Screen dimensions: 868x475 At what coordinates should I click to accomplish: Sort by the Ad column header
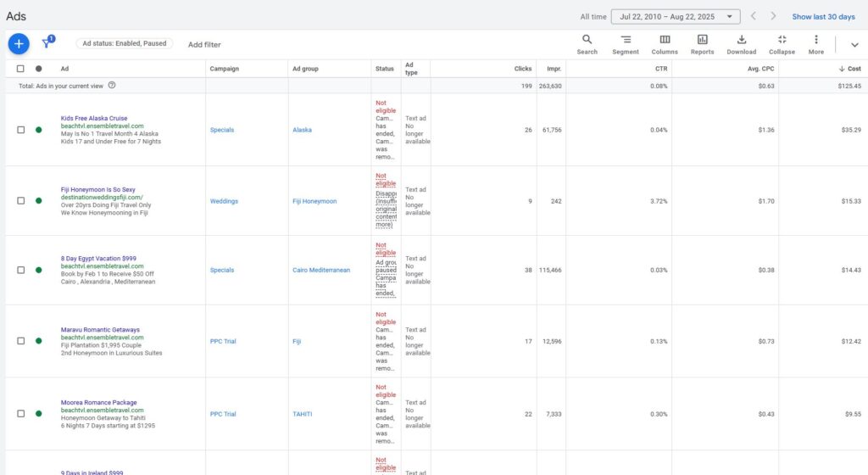[x=64, y=69]
